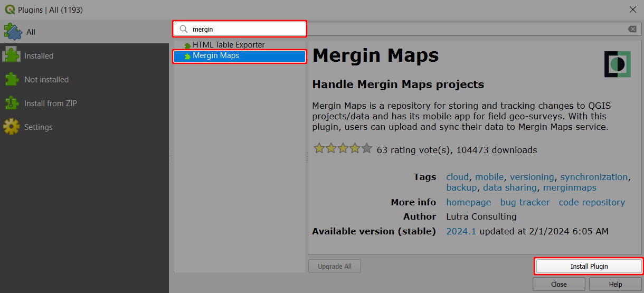Click the Lutra Consulting author text

[x=481, y=216]
